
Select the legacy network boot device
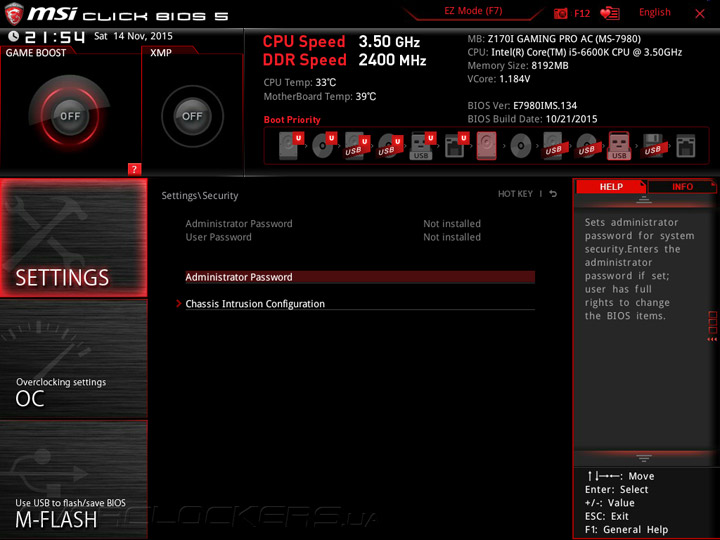tap(686, 146)
